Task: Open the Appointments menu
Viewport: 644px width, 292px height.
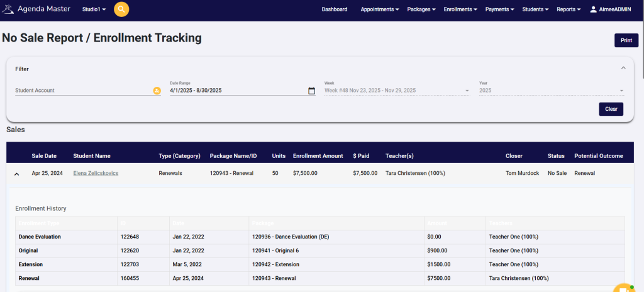Action: tap(380, 9)
